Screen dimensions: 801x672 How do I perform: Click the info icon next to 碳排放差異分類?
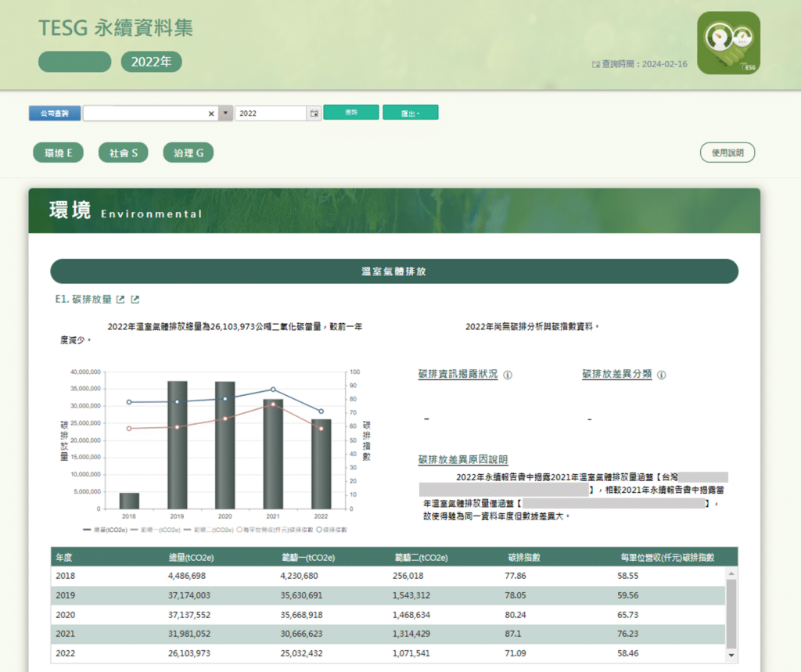click(x=661, y=374)
